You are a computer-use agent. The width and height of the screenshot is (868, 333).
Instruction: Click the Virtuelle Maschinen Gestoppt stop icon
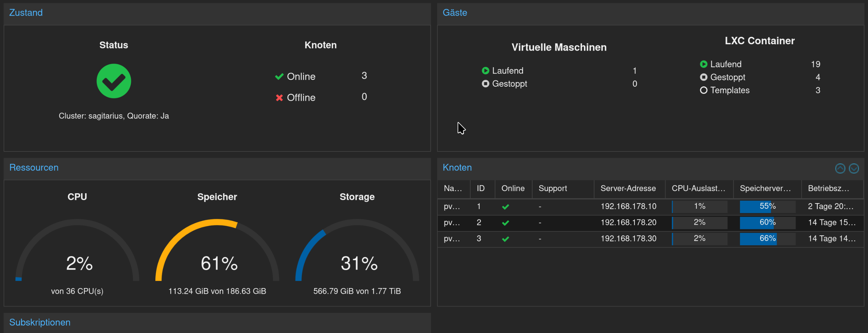(485, 84)
